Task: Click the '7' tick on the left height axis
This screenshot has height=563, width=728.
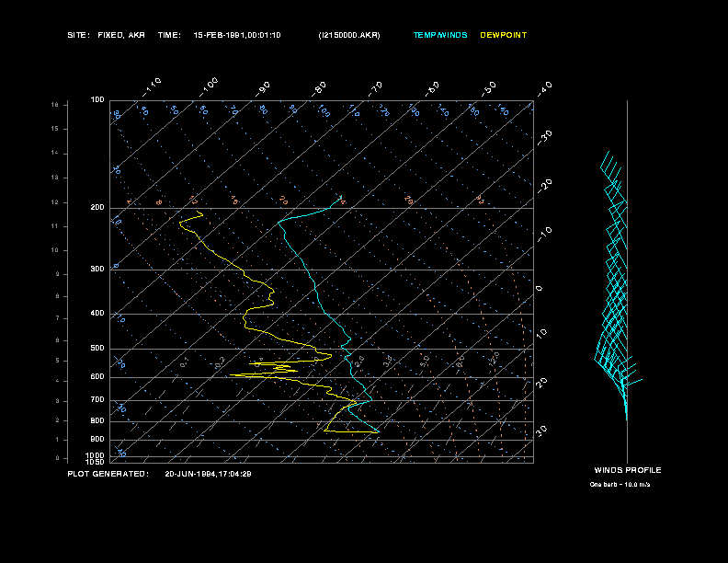Action: (58, 318)
